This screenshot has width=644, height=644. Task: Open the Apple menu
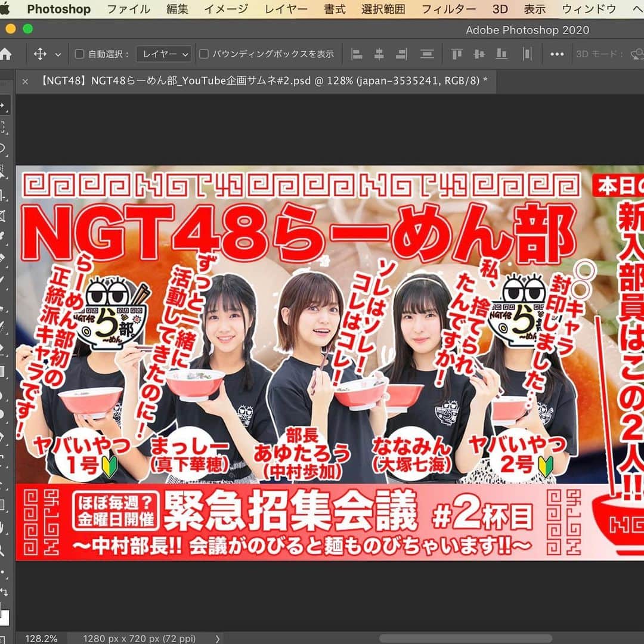pyautogui.click(x=5, y=8)
